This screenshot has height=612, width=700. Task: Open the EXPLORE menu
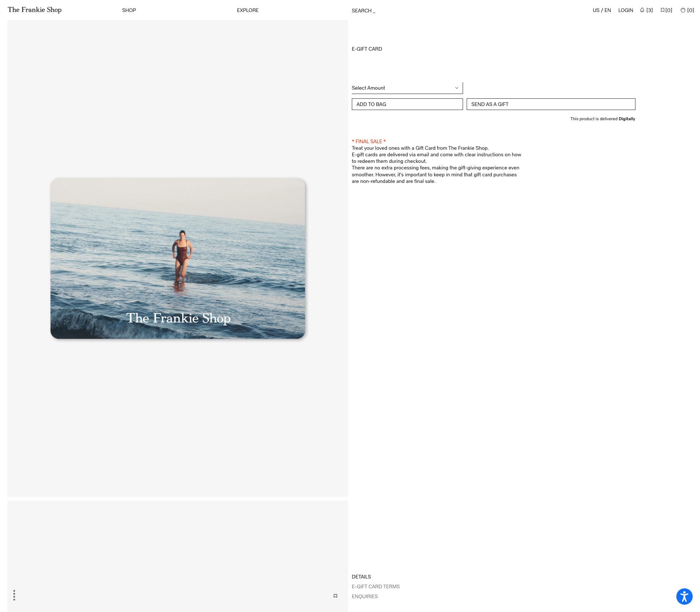(248, 10)
